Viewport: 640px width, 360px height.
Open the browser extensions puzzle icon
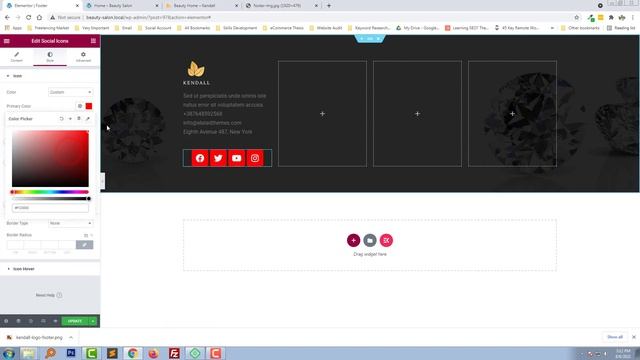point(611,18)
